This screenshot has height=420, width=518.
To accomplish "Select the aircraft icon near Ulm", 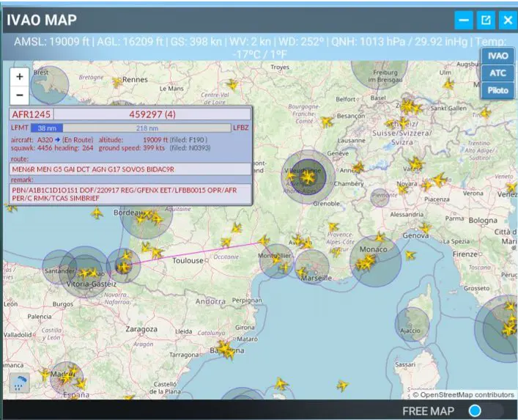I will click(x=448, y=84).
